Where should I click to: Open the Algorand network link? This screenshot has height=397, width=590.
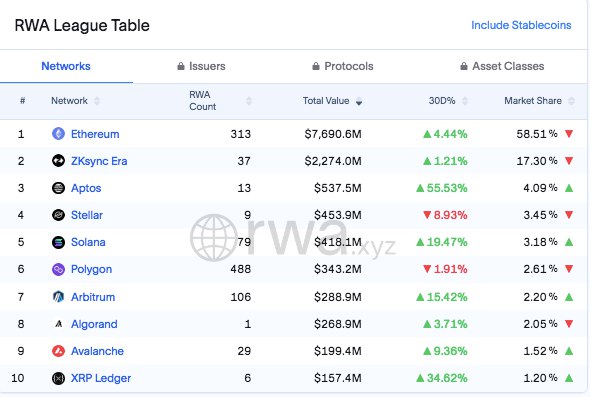pyautogui.click(x=94, y=324)
